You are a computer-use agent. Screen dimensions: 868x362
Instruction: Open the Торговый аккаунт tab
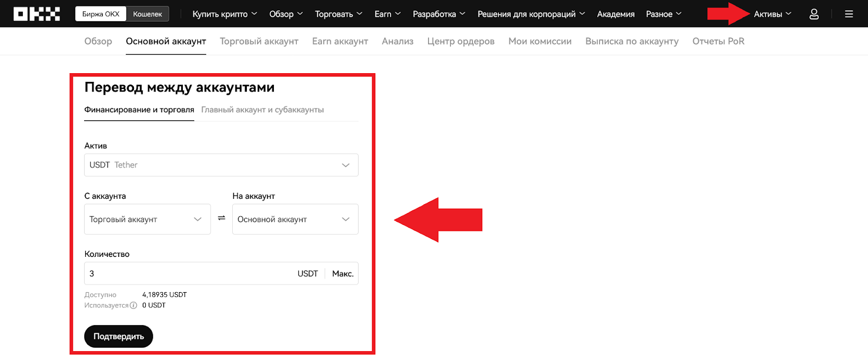(259, 41)
